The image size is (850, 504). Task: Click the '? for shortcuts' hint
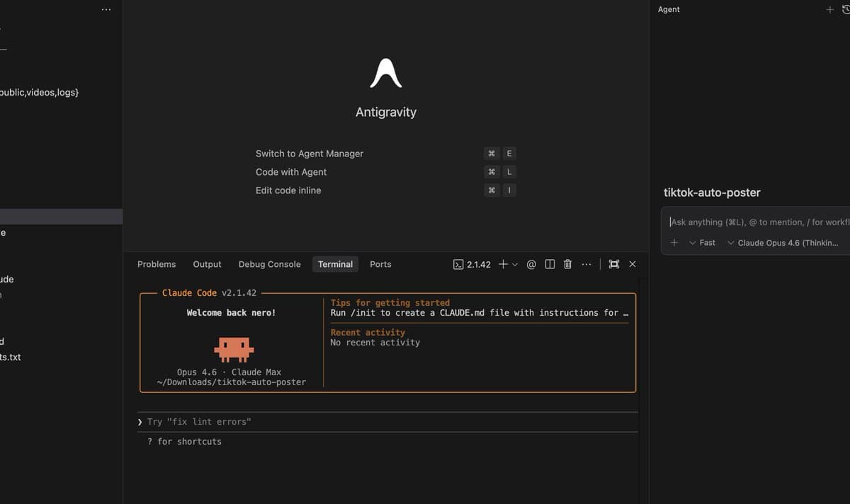tap(184, 442)
